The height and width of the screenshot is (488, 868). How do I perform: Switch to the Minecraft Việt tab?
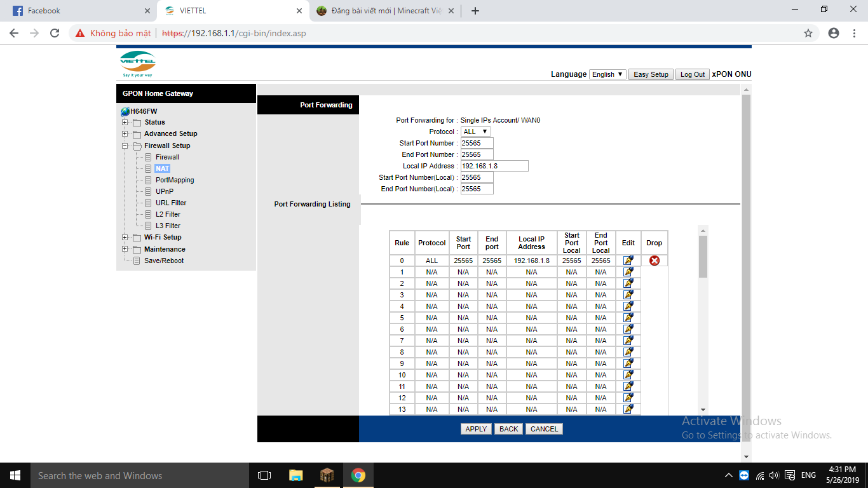(385, 11)
